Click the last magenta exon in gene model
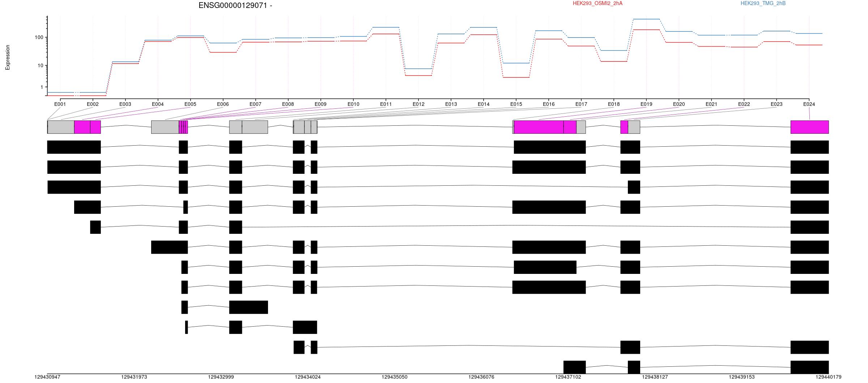 click(x=810, y=127)
